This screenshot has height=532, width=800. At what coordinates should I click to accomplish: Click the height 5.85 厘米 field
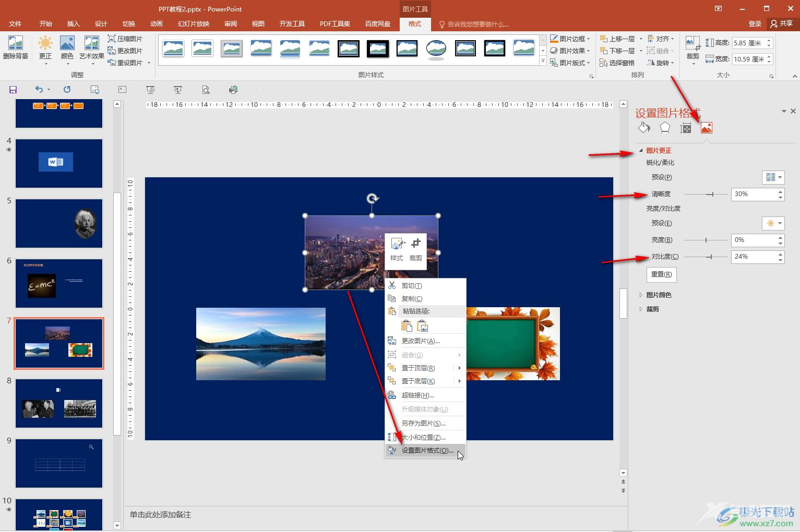[x=749, y=43]
